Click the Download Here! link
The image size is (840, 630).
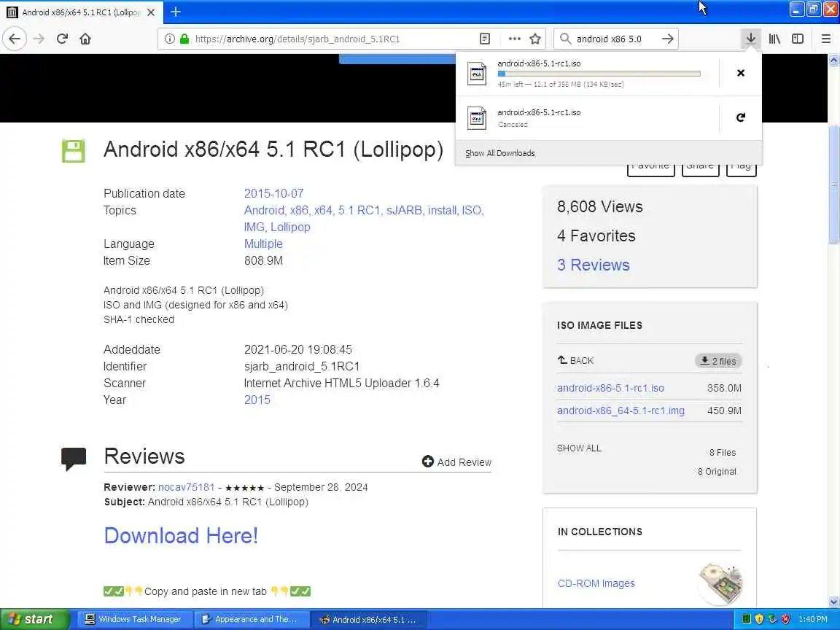[181, 536]
